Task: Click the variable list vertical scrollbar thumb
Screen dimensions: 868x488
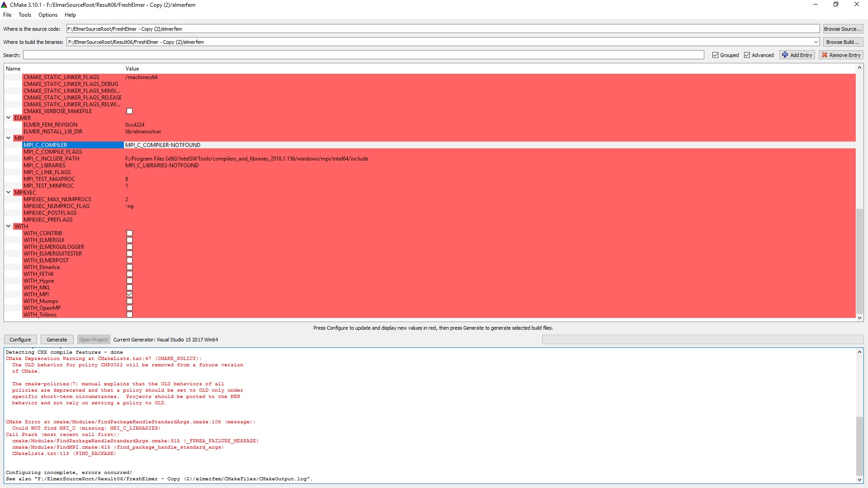Action: 859,261
